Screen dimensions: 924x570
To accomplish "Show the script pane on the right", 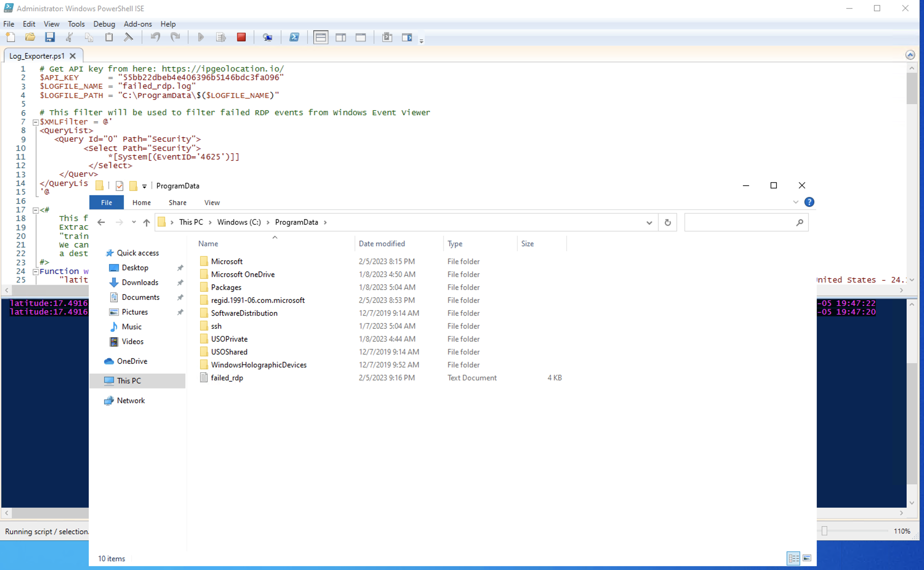I will coord(341,37).
